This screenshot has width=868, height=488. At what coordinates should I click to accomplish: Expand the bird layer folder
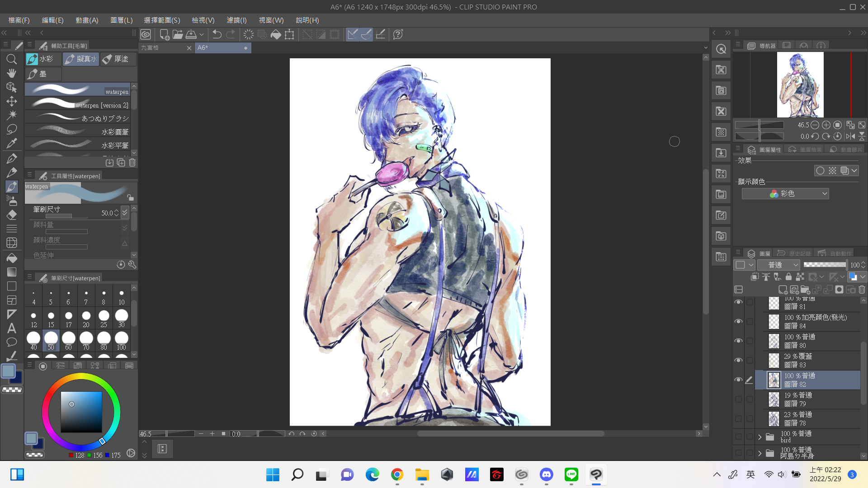tap(760, 437)
